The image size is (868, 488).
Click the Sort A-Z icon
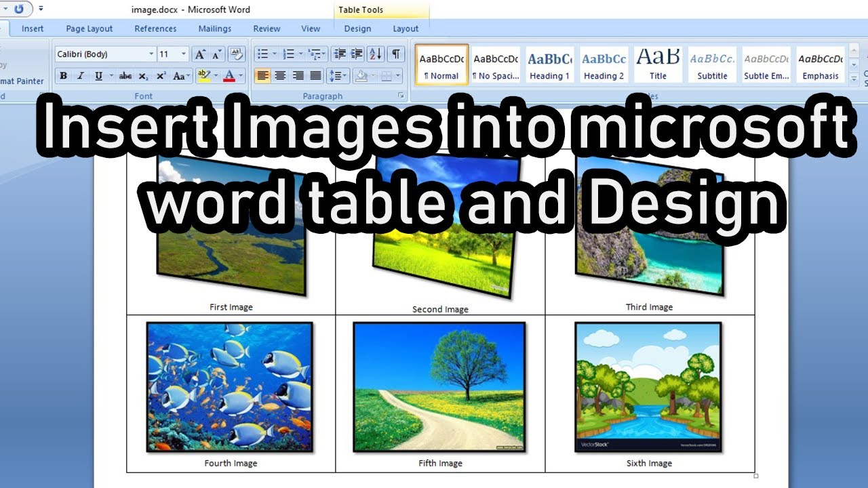click(x=376, y=54)
